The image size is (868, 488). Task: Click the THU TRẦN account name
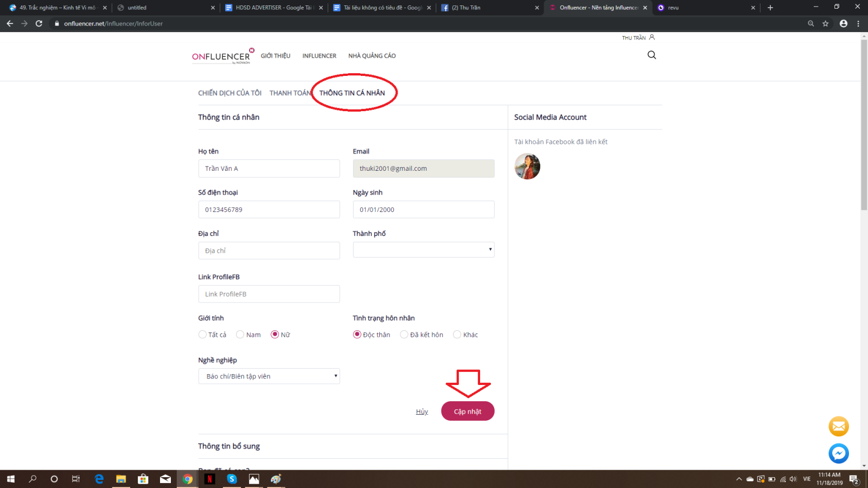634,38
